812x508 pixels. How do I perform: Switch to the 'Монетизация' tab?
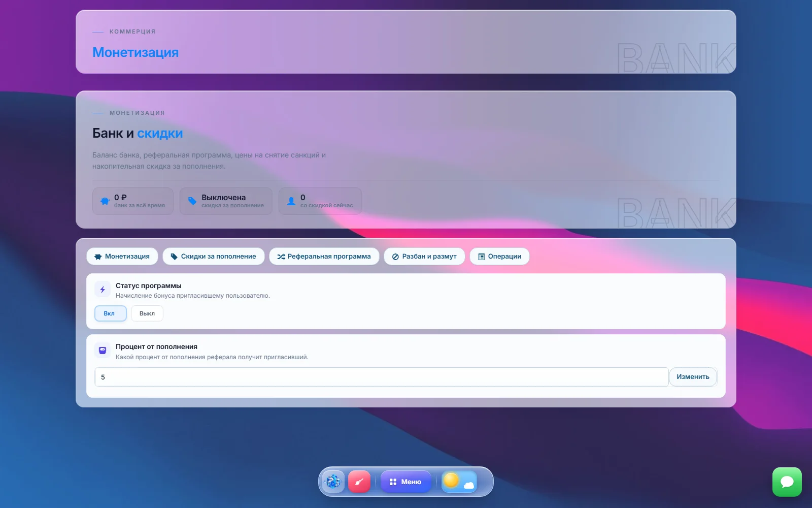tap(122, 257)
